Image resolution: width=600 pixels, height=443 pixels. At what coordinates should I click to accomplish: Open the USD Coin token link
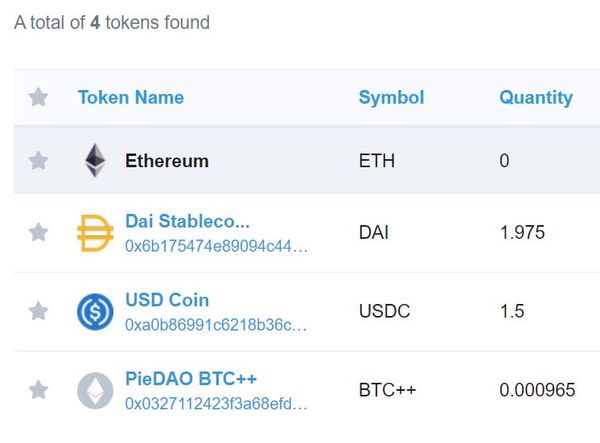pyautogui.click(x=167, y=300)
